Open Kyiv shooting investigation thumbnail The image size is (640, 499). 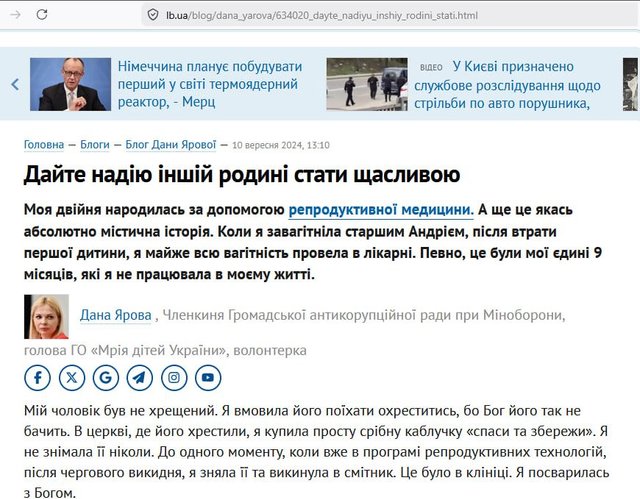click(x=367, y=84)
